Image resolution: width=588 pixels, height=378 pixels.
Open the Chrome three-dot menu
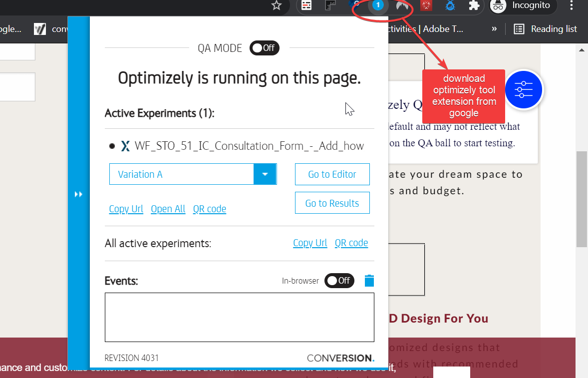[572, 5]
